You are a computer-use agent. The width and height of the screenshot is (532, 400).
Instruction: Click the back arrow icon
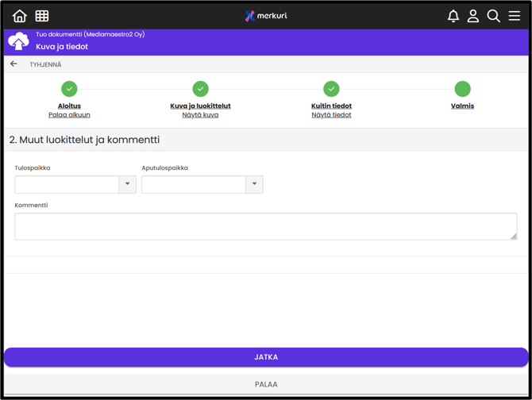[13, 64]
